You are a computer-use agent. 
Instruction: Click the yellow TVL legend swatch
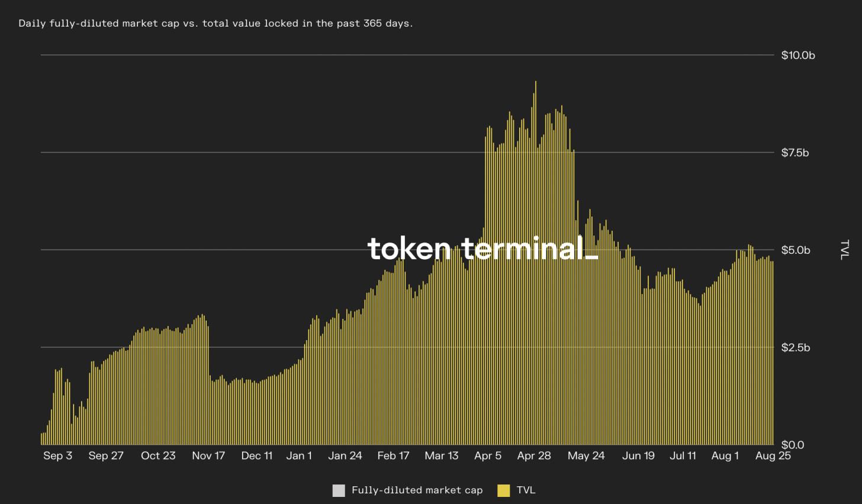point(504,490)
